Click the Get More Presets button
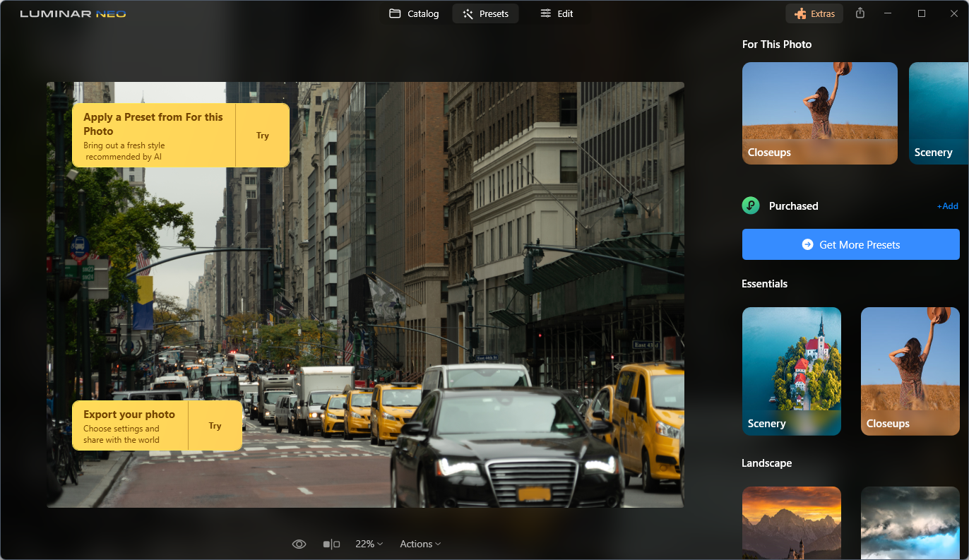969x560 pixels. click(x=850, y=244)
